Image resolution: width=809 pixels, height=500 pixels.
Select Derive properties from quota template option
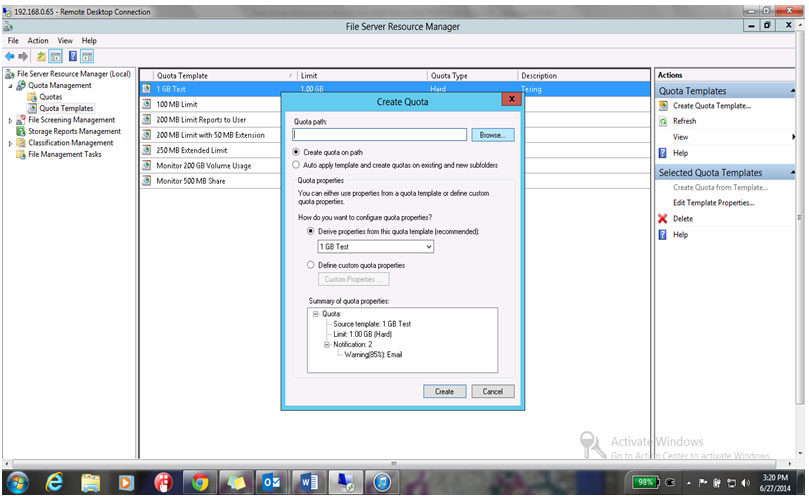coord(311,232)
